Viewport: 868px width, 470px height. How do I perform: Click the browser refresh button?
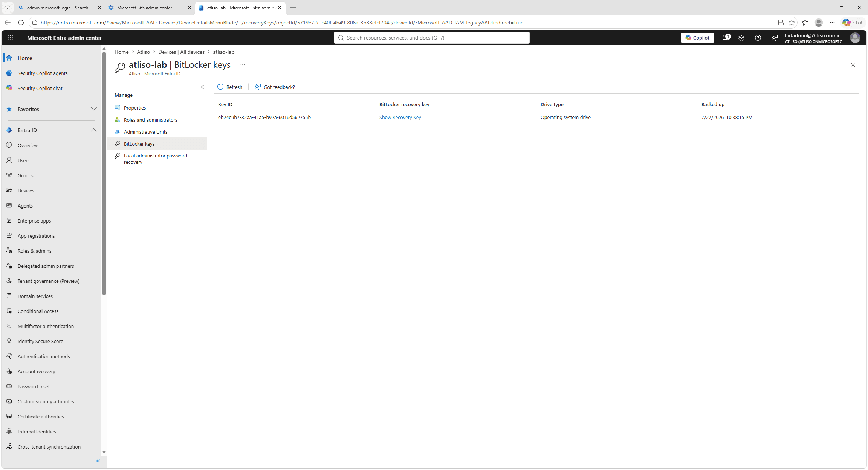[21, 23]
